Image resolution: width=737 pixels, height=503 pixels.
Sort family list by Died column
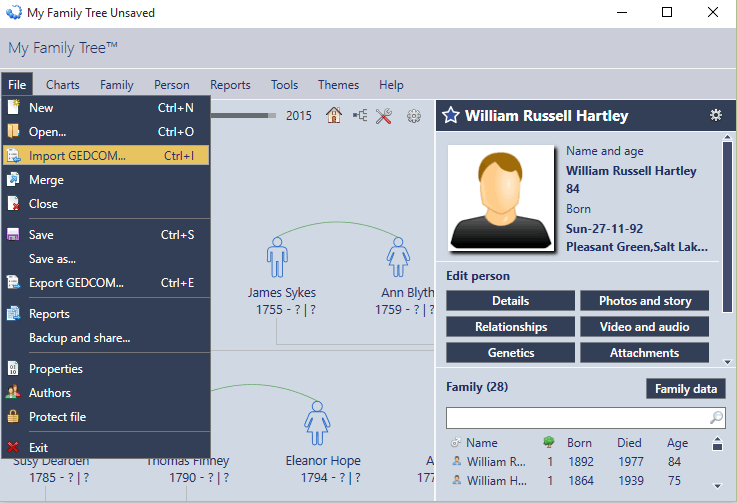pos(629,442)
